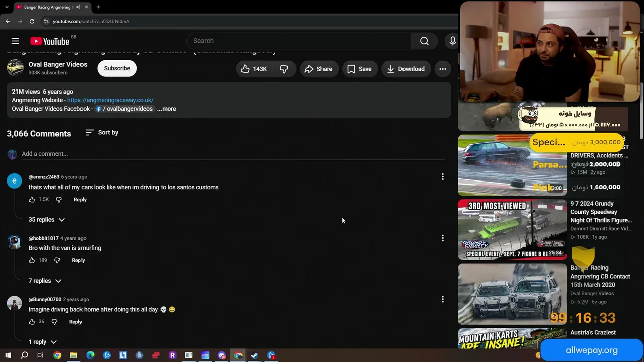Reload the page
Screen dimensions: 644x362
32,21
